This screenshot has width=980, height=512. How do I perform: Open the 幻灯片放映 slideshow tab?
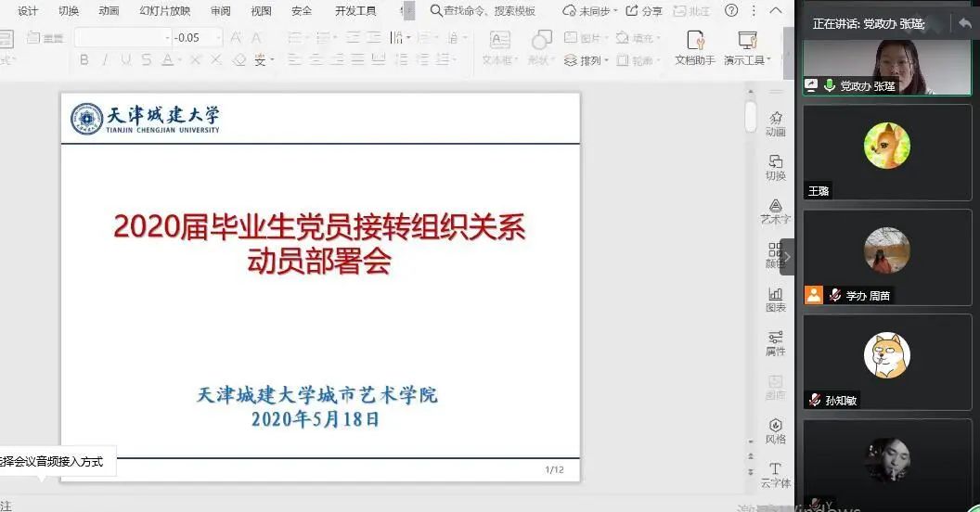(164, 11)
